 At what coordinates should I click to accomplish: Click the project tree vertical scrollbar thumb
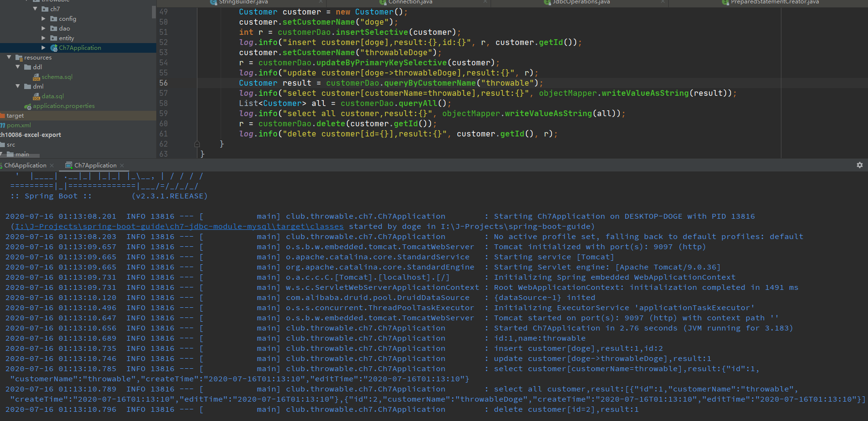coord(154,12)
